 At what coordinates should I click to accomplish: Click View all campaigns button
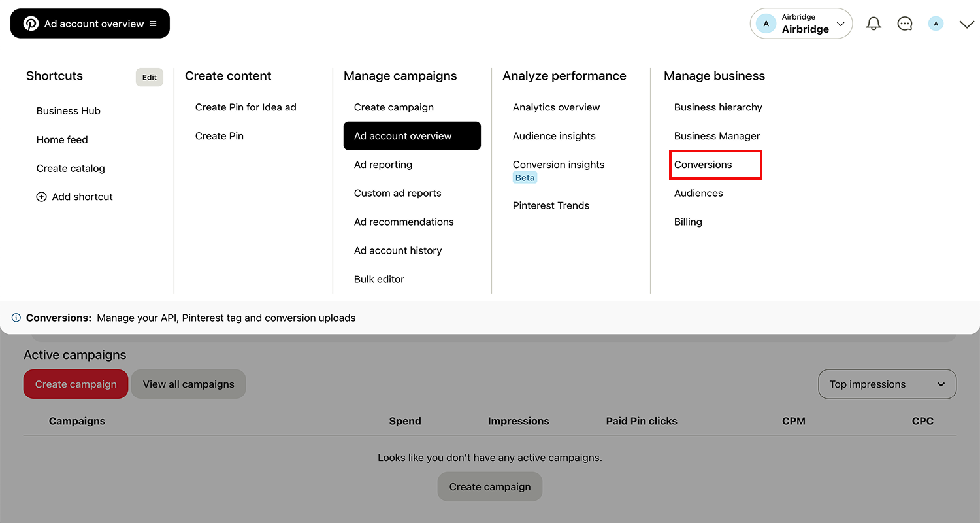pos(189,384)
